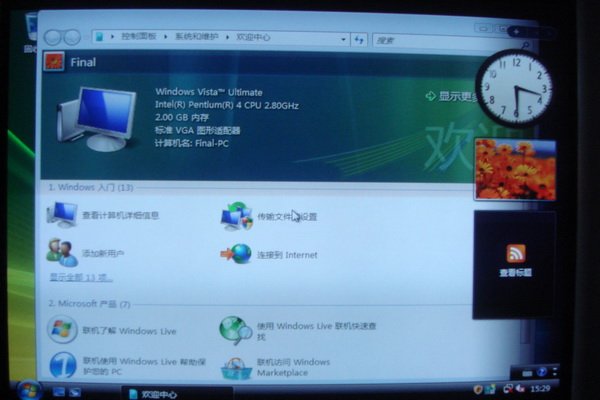
Task: Click the sidebar clock gadget
Action: [x=515, y=89]
